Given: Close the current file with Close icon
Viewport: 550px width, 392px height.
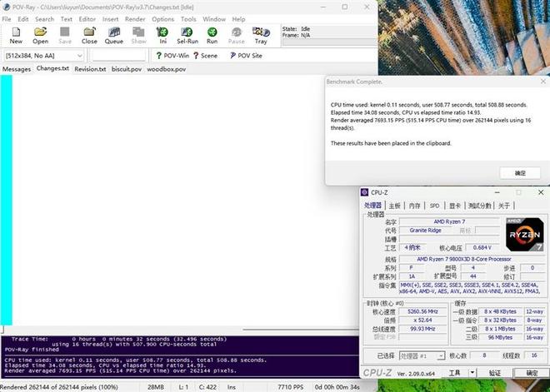Looking at the screenshot, I should (x=89, y=34).
